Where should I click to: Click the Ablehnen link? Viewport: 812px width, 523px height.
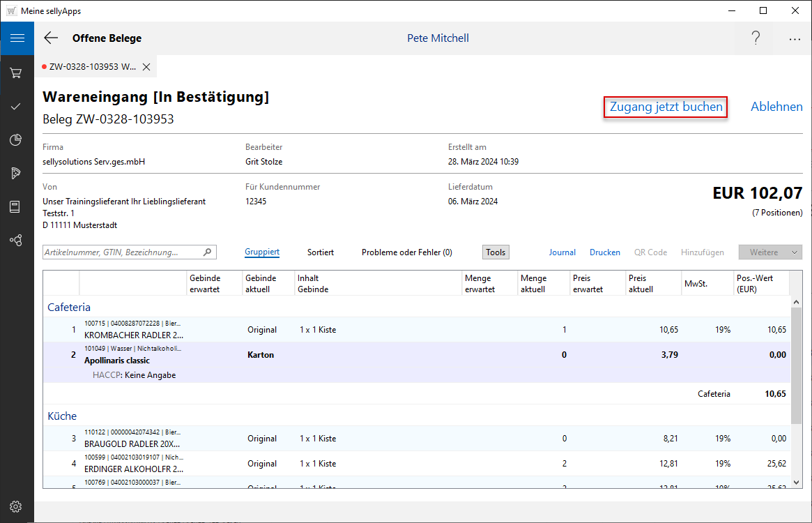pyautogui.click(x=776, y=107)
